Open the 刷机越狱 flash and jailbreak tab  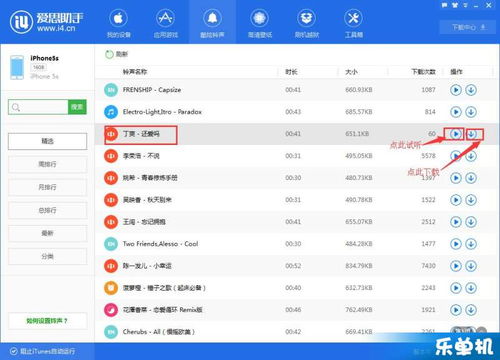[307, 23]
